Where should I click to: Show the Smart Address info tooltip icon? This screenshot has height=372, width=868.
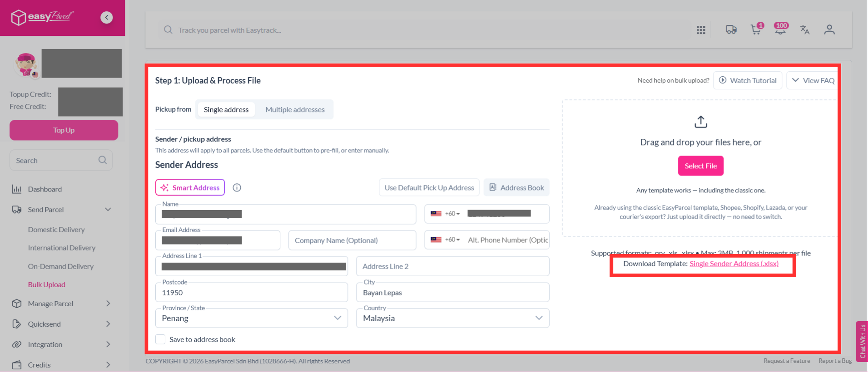tap(237, 188)
